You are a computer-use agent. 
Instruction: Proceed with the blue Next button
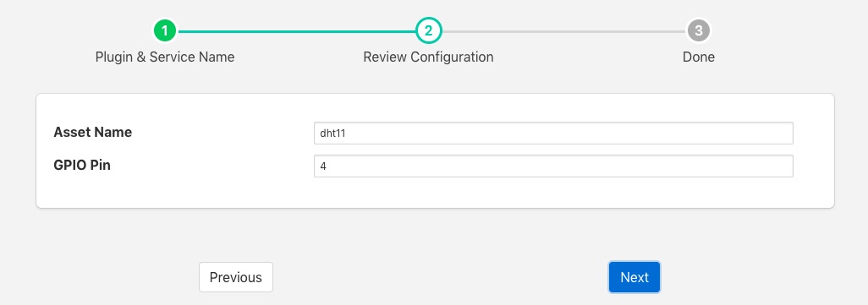pyautogui.click(x=635, y=277)
